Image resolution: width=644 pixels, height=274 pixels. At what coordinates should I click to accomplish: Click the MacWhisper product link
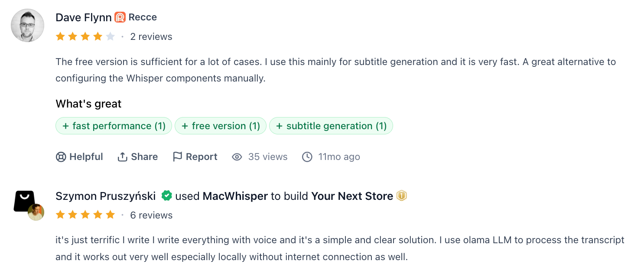pos(235,196)
